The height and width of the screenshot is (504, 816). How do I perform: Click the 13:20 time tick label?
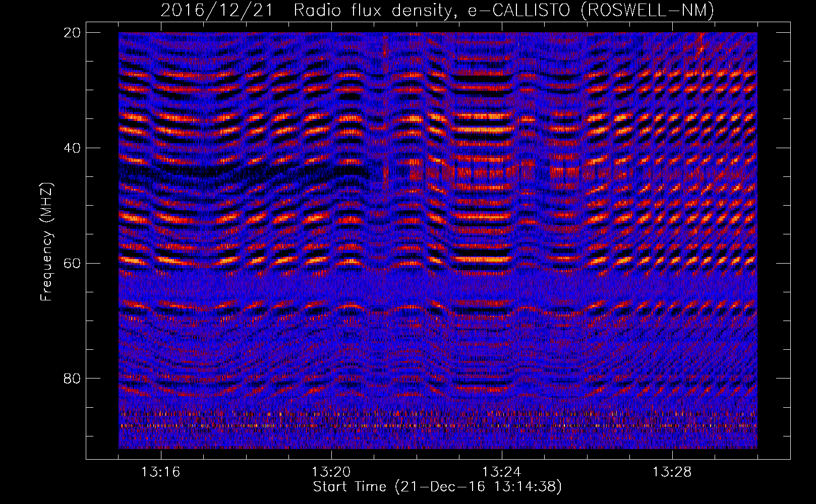point(331,472)
